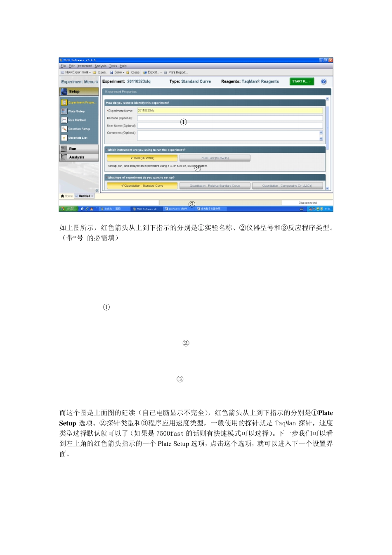The height and width of the screenshot is (555, 392).
Task: Click the main panel scroll down arrow
Action: 328,188
